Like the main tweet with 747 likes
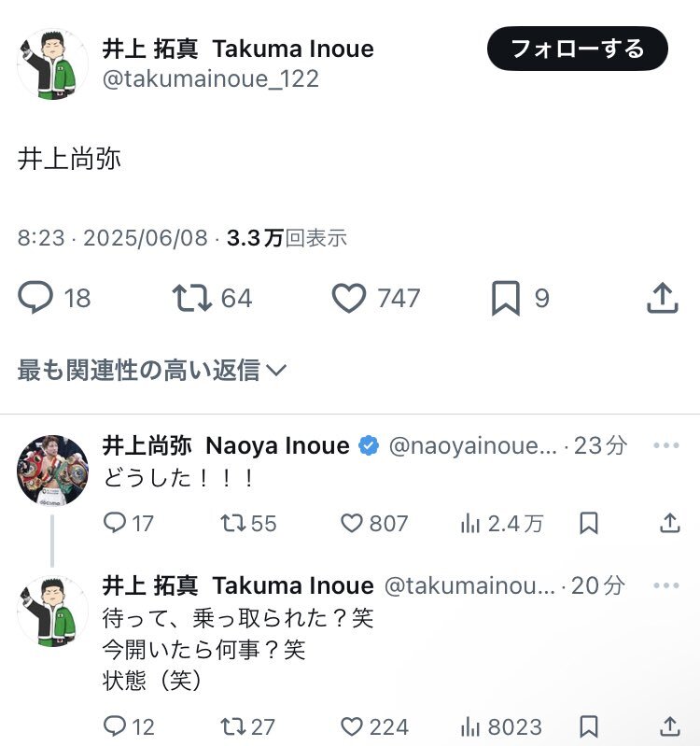The width and height of the screenshot is (700, 746). click(376, 298)
